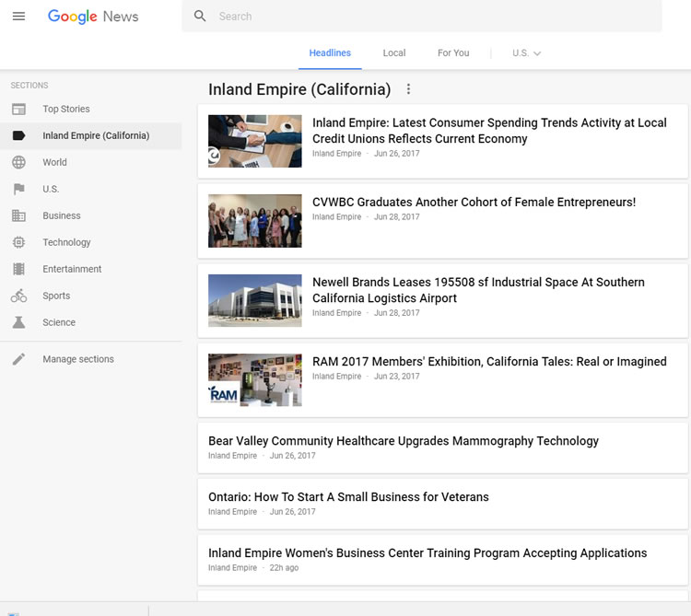
Task: Open the hamburger main menu
Action: coord(18,17)
